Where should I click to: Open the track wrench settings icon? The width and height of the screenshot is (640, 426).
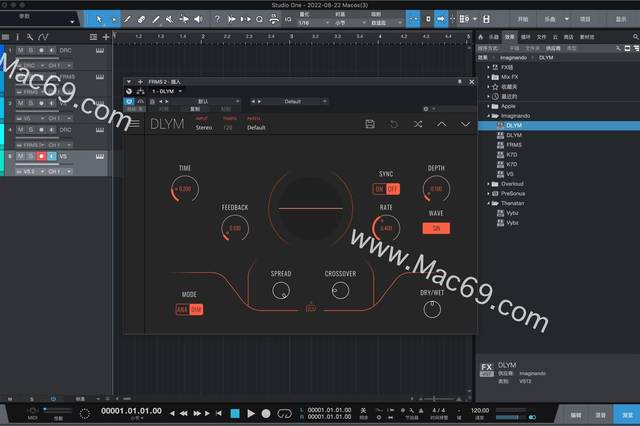coord(30,37)
